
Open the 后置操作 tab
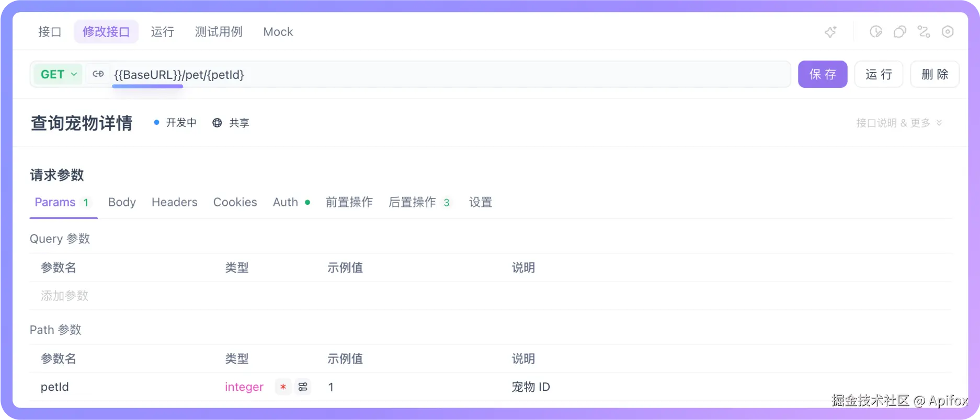click(x=419, y=202)
